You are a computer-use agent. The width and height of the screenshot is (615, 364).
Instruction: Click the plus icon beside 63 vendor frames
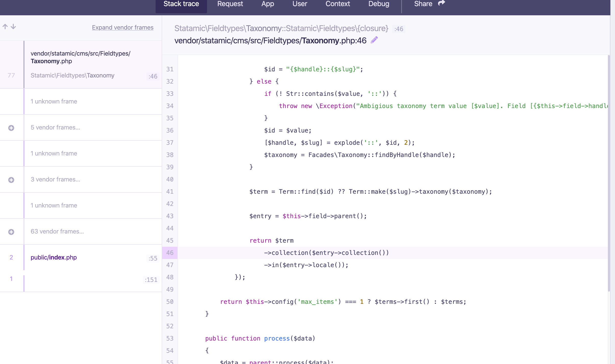11,232
